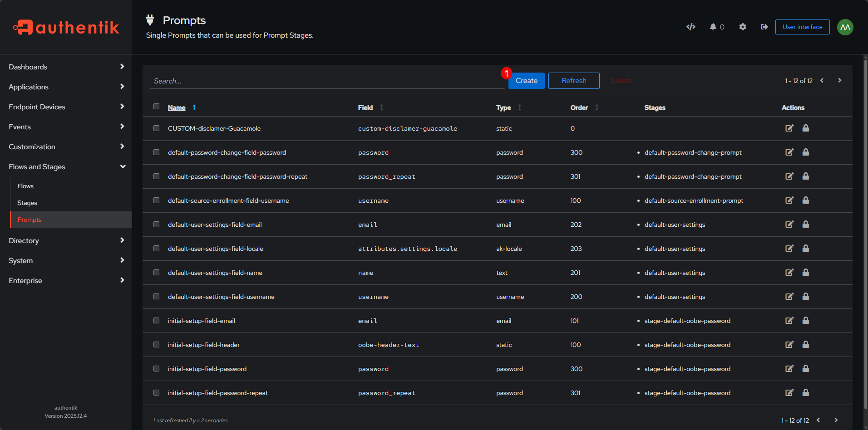This screenshot has width=868, height=430.
Task: Open settings via the gear icon
Action: coord(743,27)
